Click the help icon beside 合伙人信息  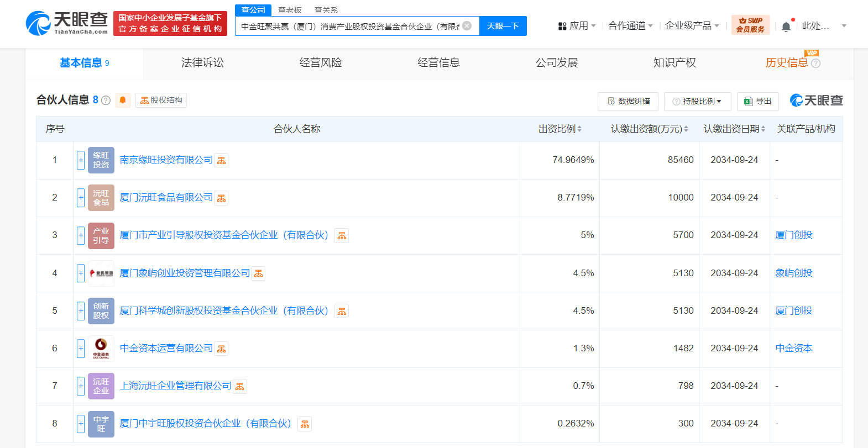point(106,101)
